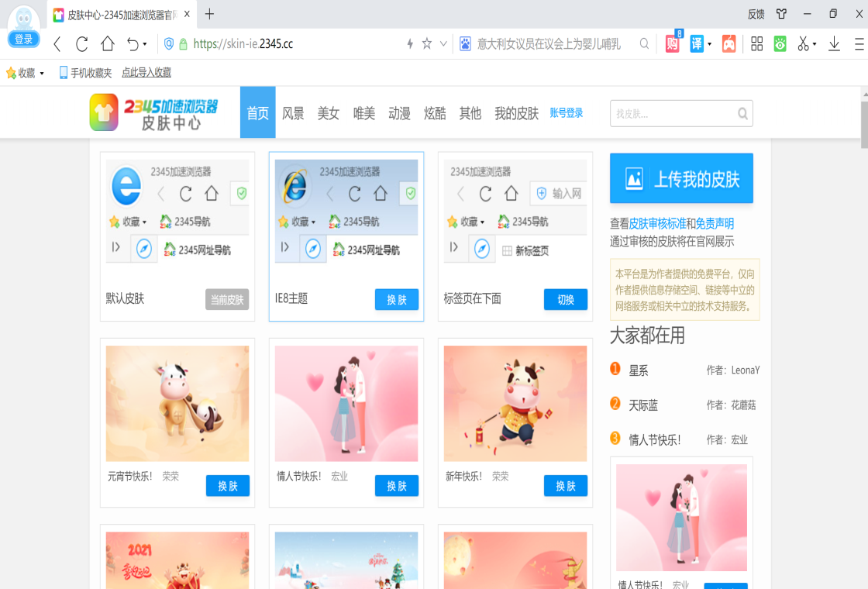Screen dimensions: 868x589
Task: Click the magnifier in the news search box
Action: click(x=644, y=43)
